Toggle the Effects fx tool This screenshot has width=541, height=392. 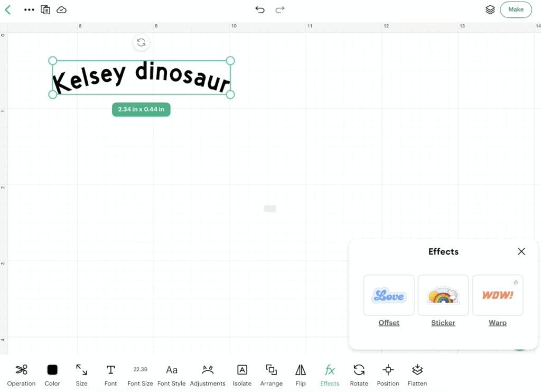pyautogui.click(x=330, y=375)
